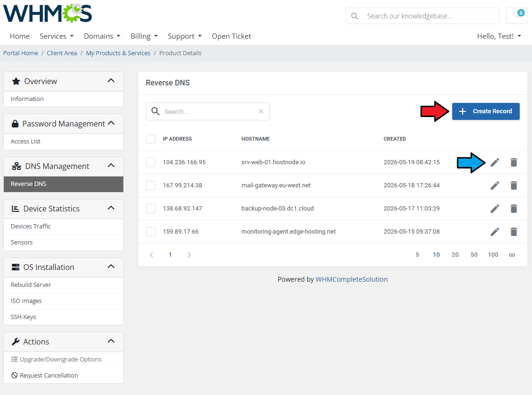532x395 pixels.
Task: Show unlimited records per page
Action: tap(512, 255)
